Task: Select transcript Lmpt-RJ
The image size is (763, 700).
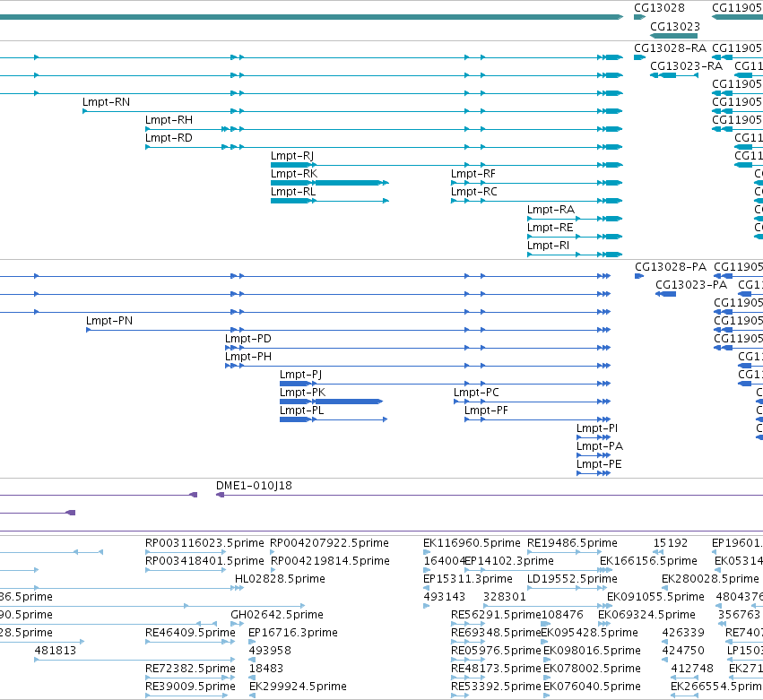Action: pos(292,156)
